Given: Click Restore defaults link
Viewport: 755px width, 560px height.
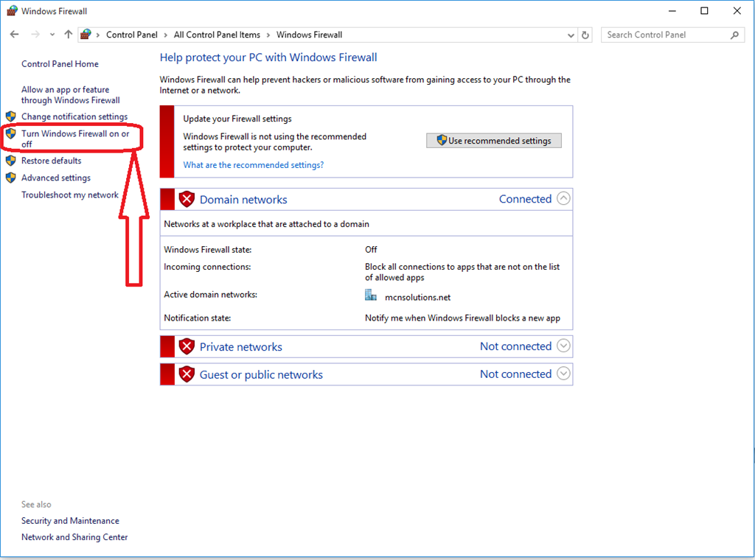Looking at the screenshot, I should coord(51,161).
